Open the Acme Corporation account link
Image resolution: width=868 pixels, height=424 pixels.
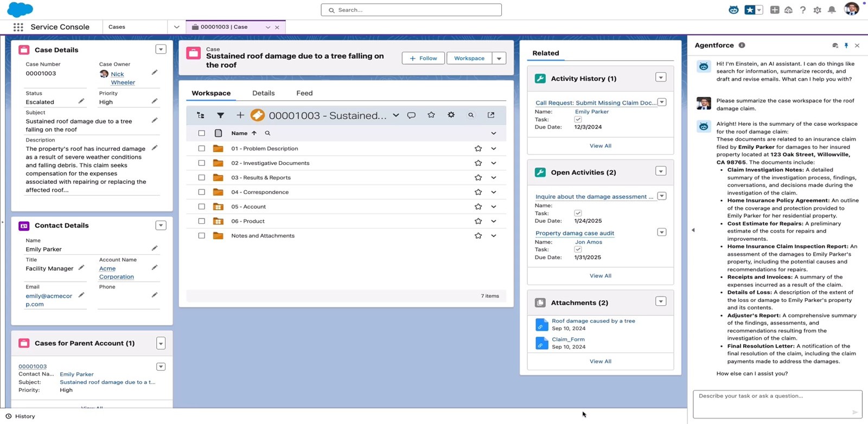point(116,272)
